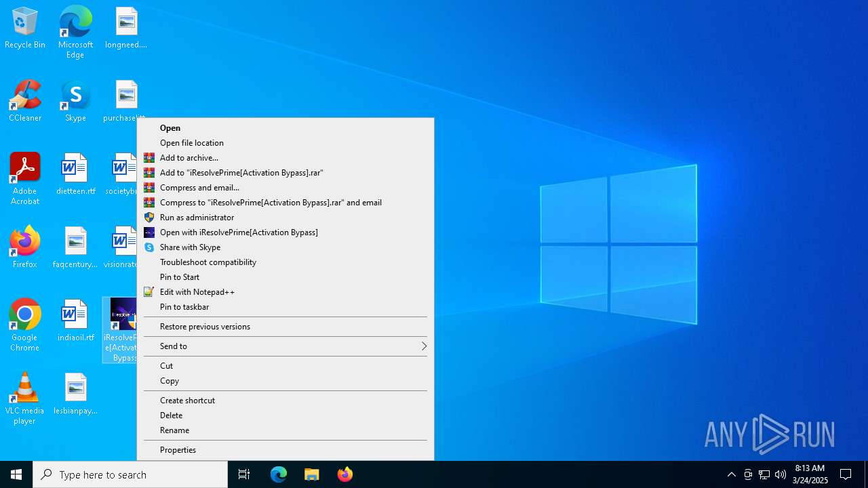Select the Skype desktop shortcut

click(75, 102)
